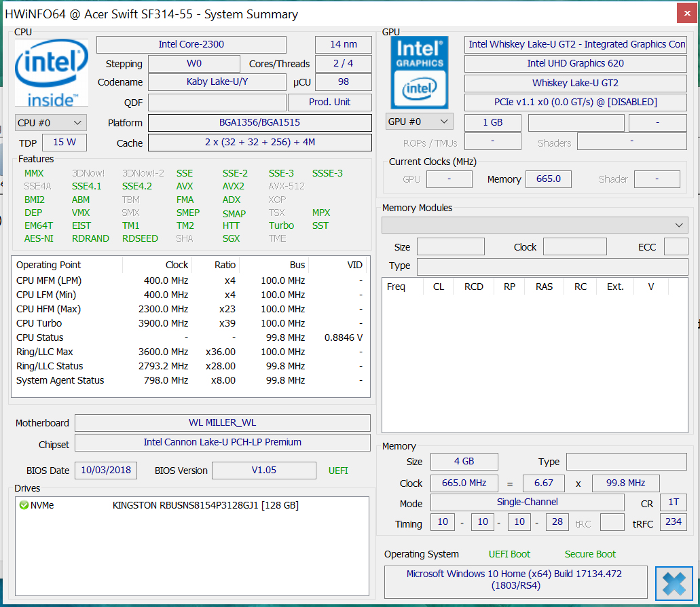Click the Intel Core-2300 CPU name field

pyautogui.click(x=191, y=45)
